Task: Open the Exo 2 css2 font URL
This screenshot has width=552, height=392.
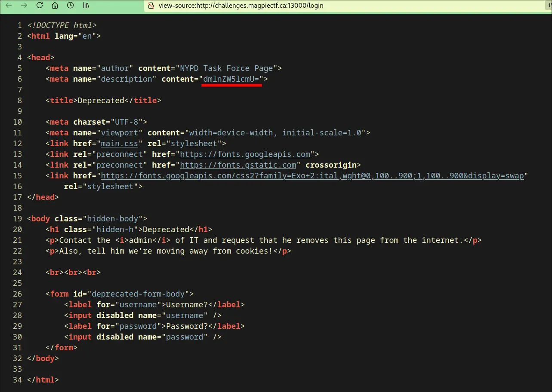Action: (312, 176)
